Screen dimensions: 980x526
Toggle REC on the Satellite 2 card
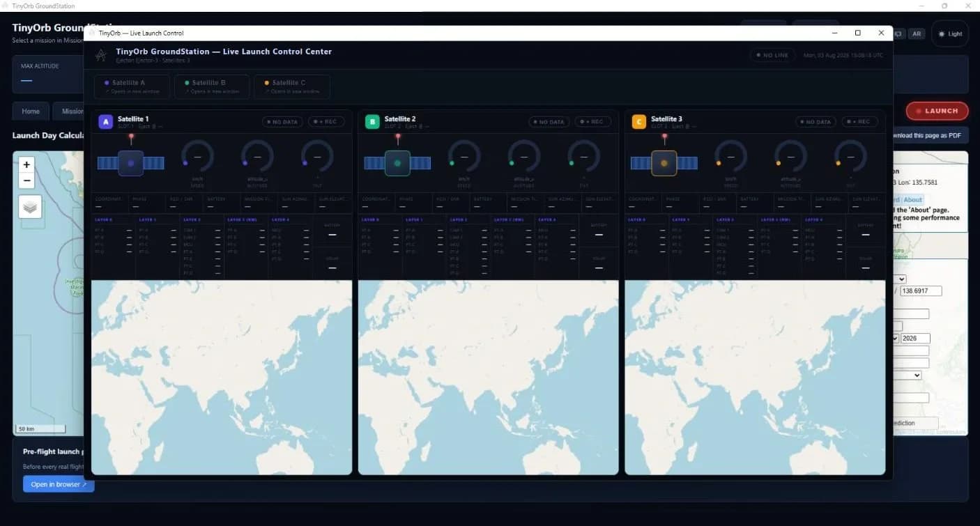593,122
